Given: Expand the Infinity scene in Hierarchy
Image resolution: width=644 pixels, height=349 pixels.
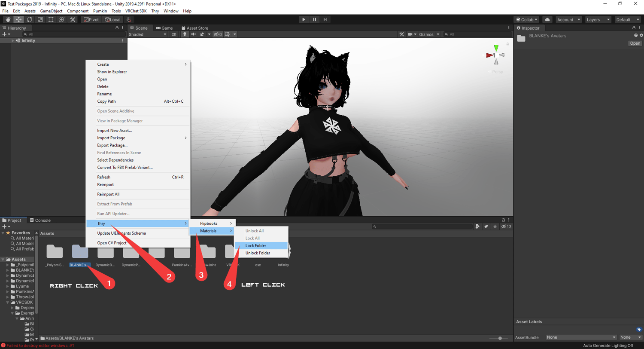Looking at the screenshot, I should pos(13,40).
